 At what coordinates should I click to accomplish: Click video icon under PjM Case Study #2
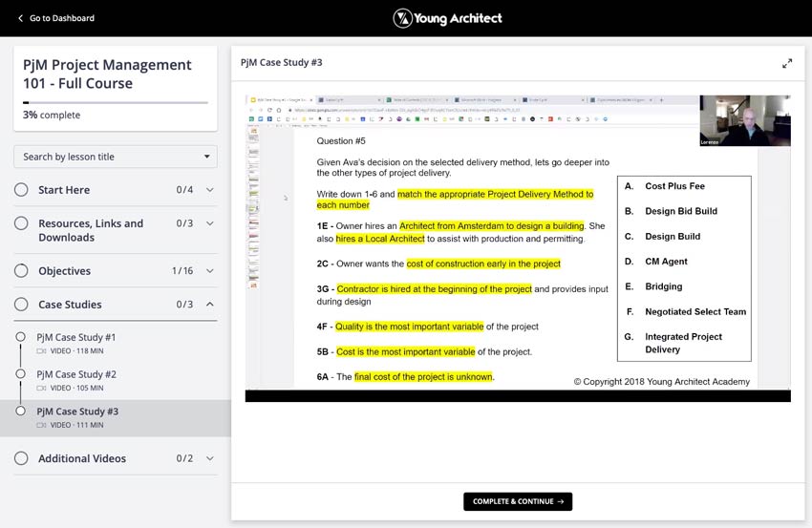tap(42, 389)
